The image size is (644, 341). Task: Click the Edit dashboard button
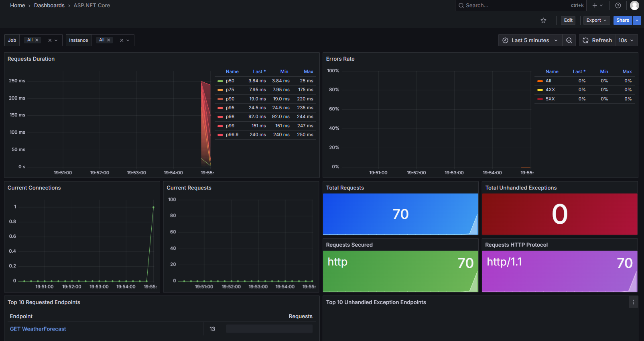point(568,20)
